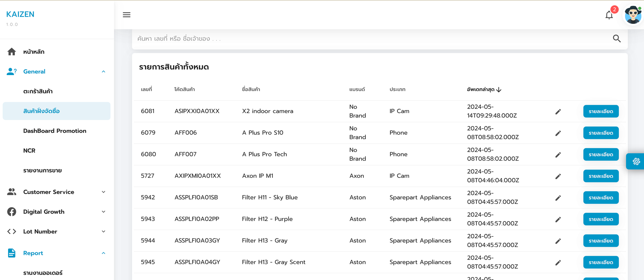Screen dimensions: 644x280
Task: Edit A Plus Pro S10 row pencil
Action: [x=558, y=133]
